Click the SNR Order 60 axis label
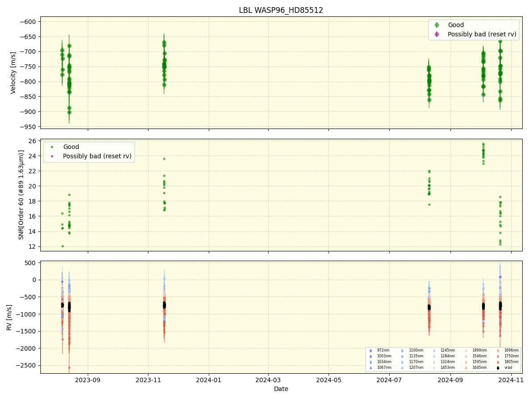Screen dimensions: 532x399 (21, 195)
